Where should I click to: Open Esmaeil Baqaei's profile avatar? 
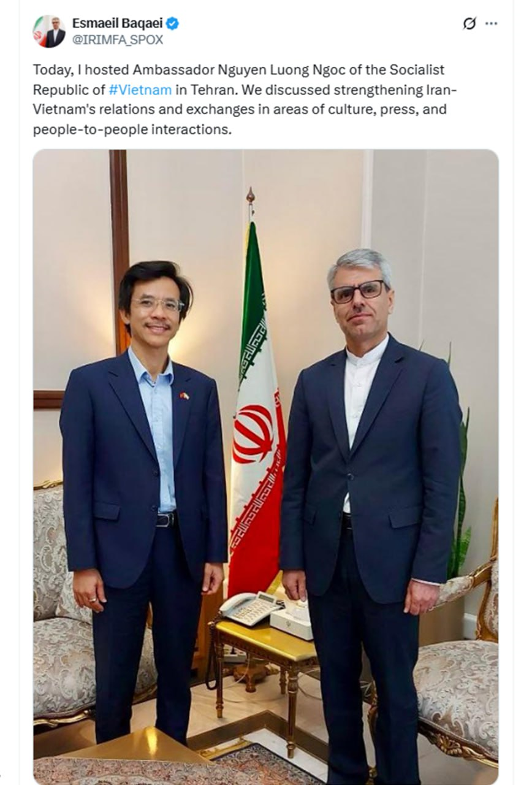49,31
